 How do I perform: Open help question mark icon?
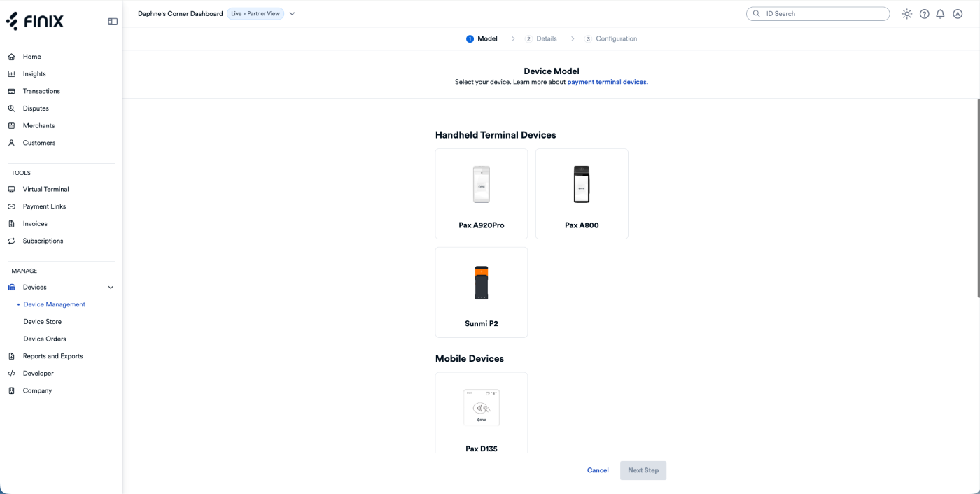tap(925, 14)
